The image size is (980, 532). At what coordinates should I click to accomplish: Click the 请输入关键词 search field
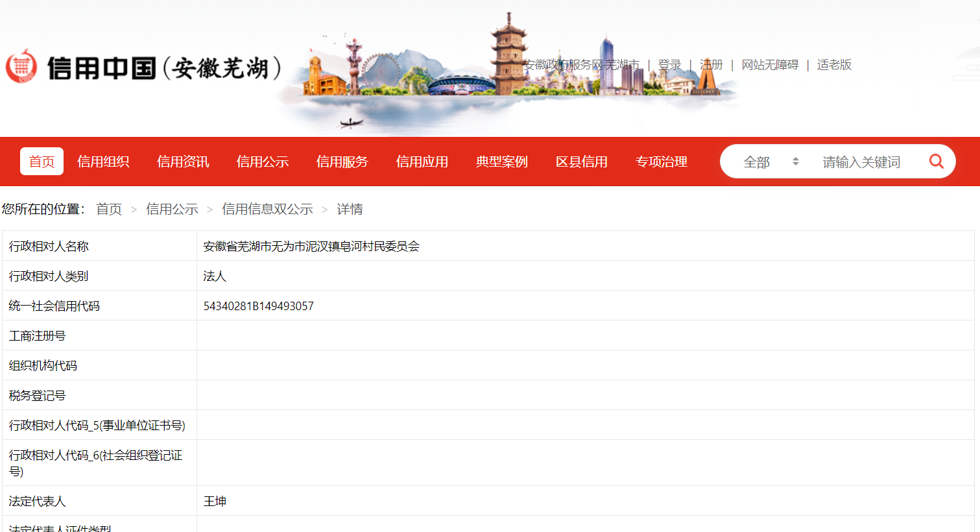click(x=861, y=162)
